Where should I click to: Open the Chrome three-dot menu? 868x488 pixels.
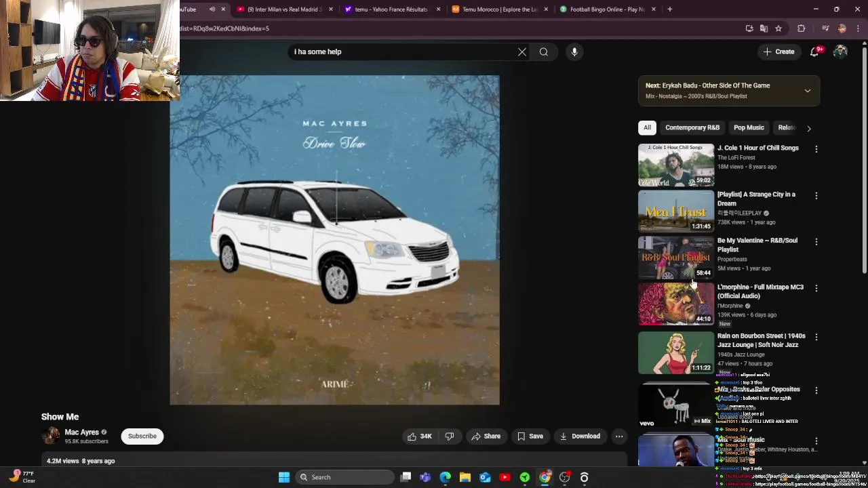(x=859, y=28)
